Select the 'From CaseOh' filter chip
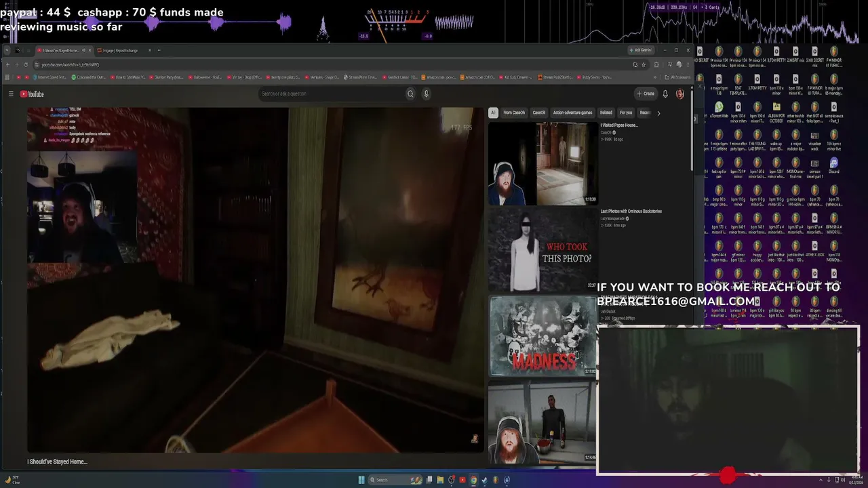 514,113
